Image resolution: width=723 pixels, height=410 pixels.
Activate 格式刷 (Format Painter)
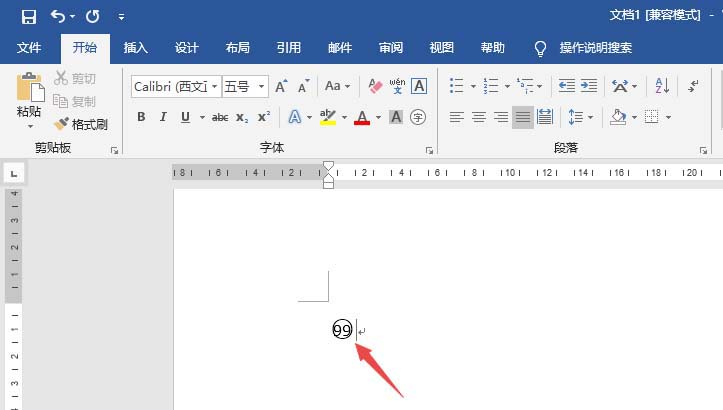81,124
